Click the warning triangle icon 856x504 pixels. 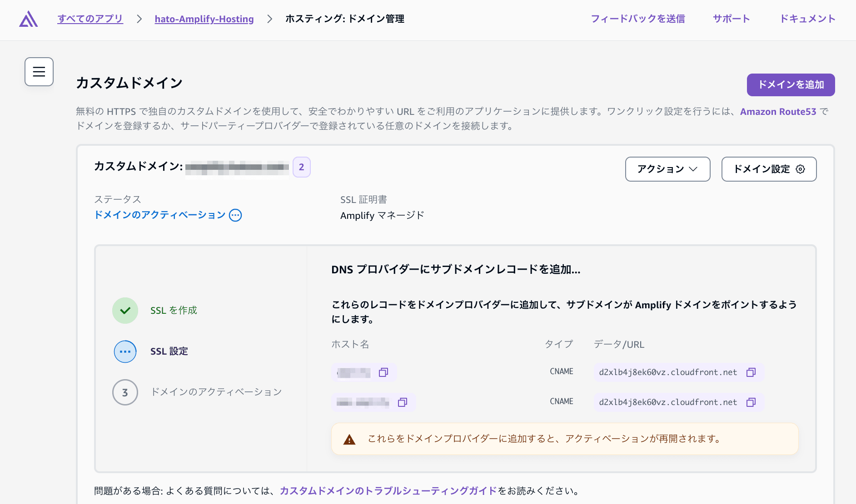tap(349, 439)
